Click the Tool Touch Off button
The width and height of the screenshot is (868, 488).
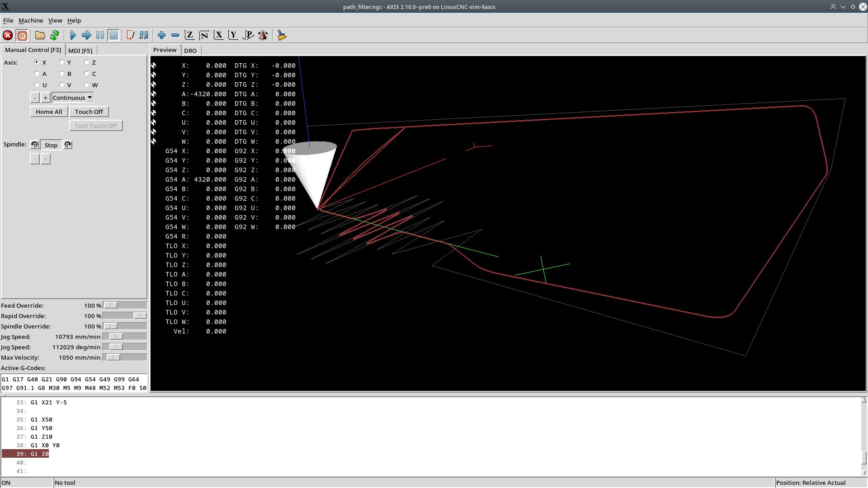(x=96, y=126)
